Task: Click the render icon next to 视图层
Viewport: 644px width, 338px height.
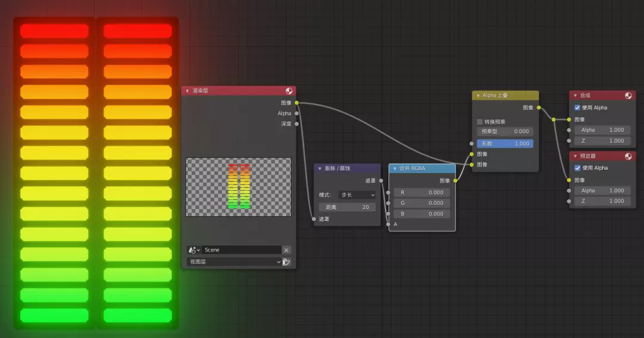Action: (286, 262)
